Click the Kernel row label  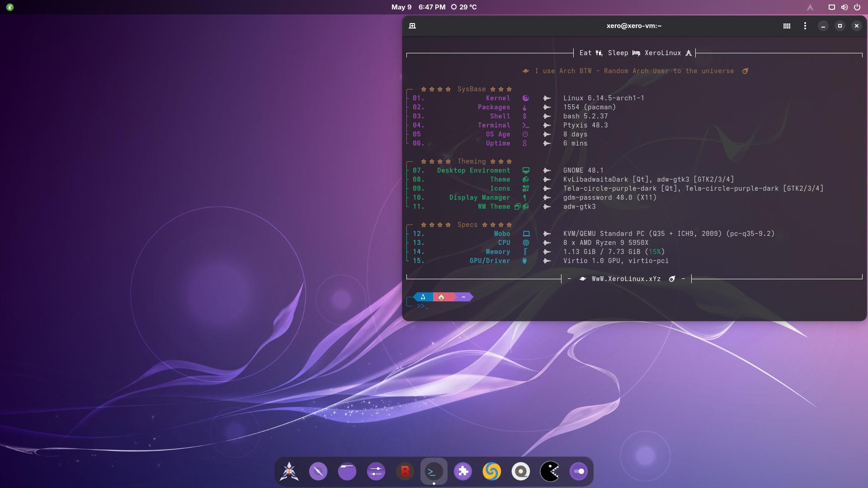[498, 98]
